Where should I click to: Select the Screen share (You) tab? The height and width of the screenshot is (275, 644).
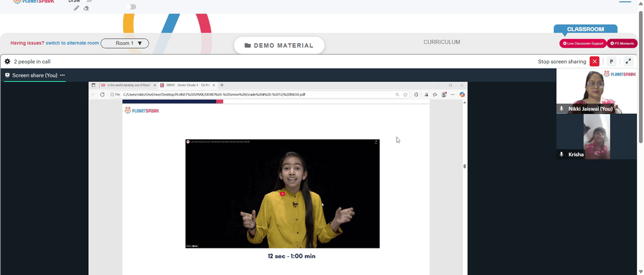coord(35,75)
